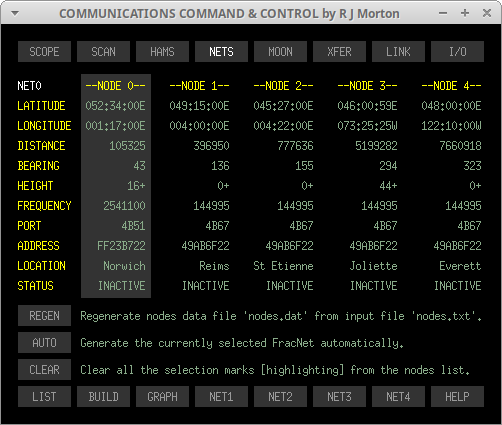This screenshot has width=502, height=425.
Task: Click the LIST button
Action: point(44,397)
